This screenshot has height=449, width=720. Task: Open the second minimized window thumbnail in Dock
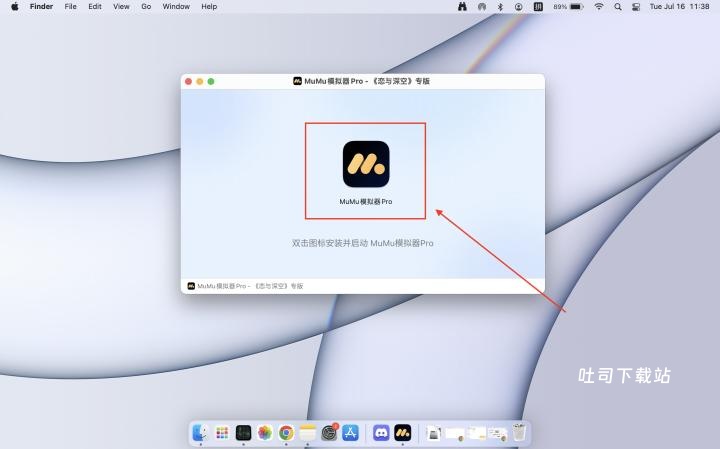click(477, 433)
